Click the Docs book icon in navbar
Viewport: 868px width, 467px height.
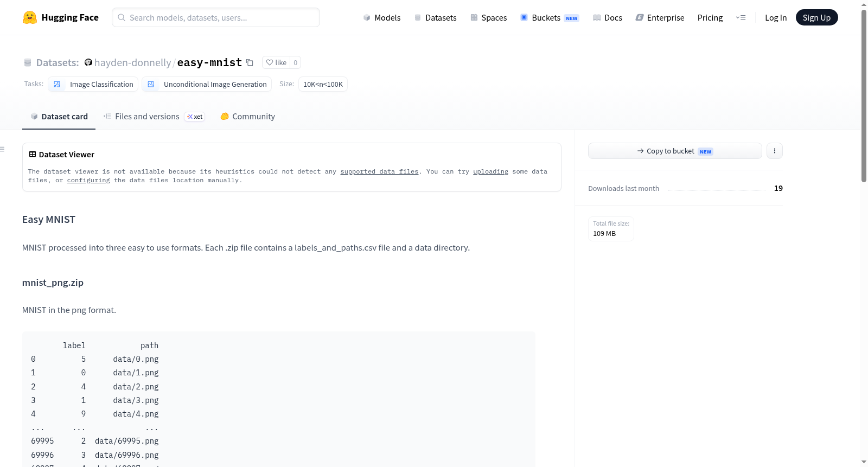(x=597, y=17)
